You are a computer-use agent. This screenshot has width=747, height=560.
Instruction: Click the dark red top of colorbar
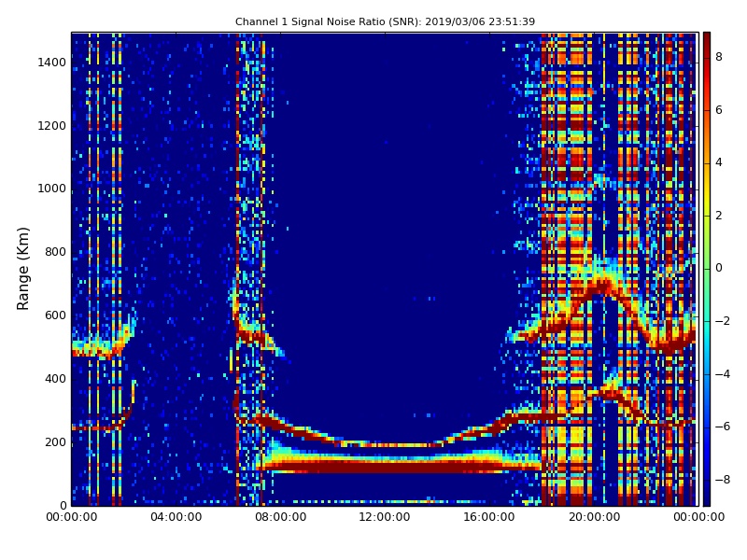tap(707, 40)
